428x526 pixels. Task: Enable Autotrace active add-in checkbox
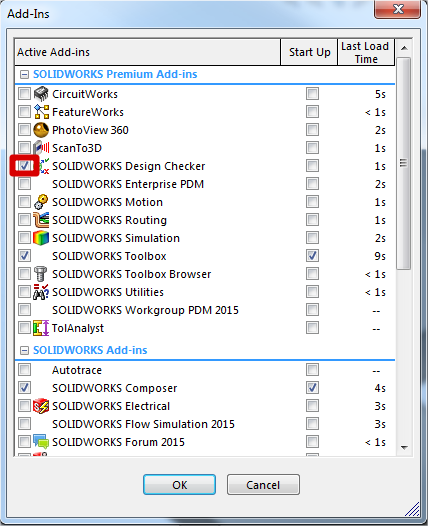24,370
